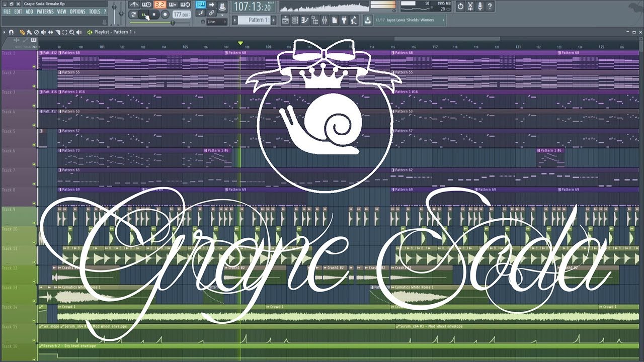Viewport: 644px width, 362px height.
Task: Add a new pattern with plus button
Action: (x=274, y=20)
